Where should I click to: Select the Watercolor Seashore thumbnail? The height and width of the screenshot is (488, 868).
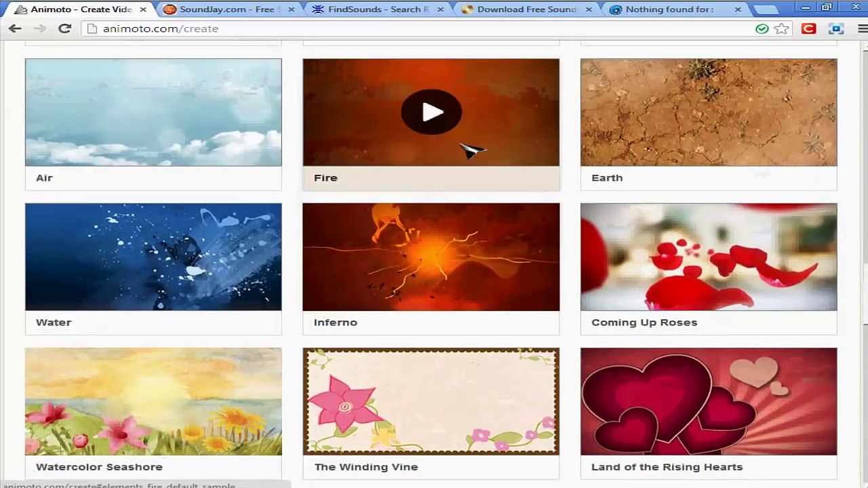[153, 401]
